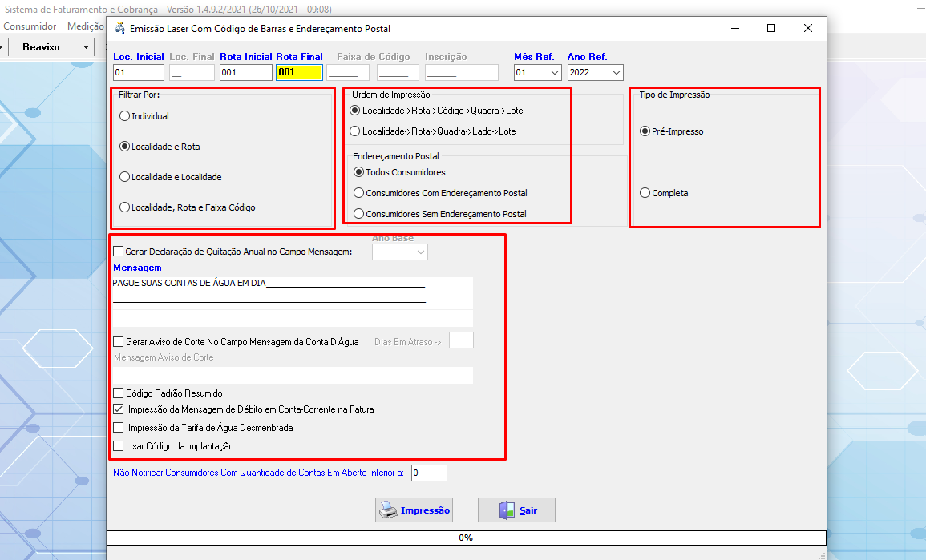Click the printer icon on Impressão button
The width and height of the screenshot is (926, 560).
point(388,510)
